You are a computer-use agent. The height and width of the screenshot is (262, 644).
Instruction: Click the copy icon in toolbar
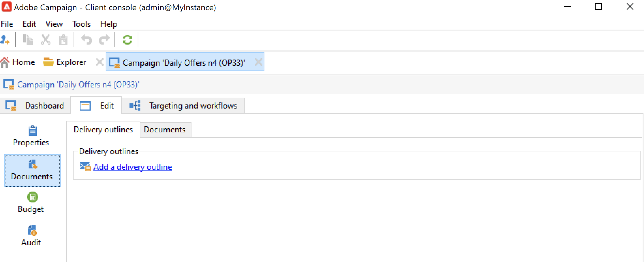click(x=28, y=40)
